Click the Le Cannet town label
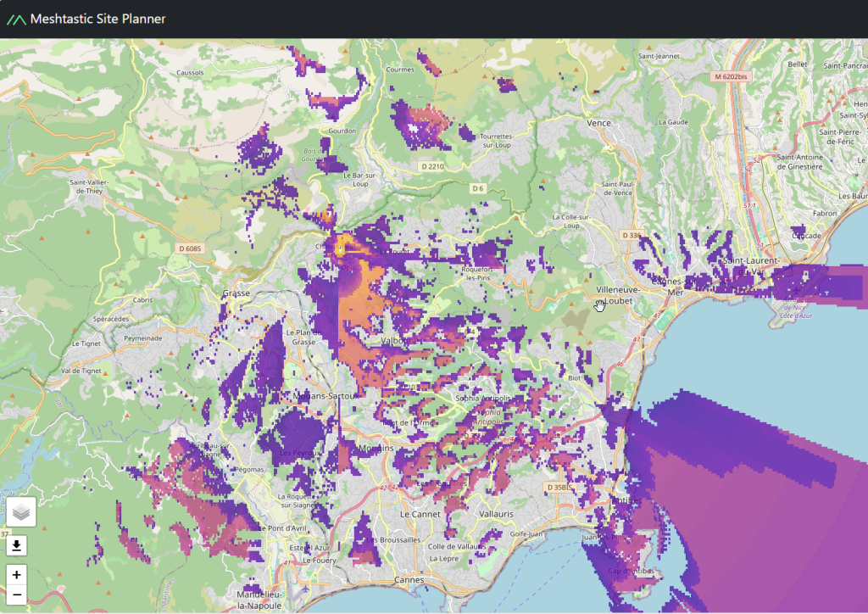Screen dimensions: 868x614 [x=416, y=515]
